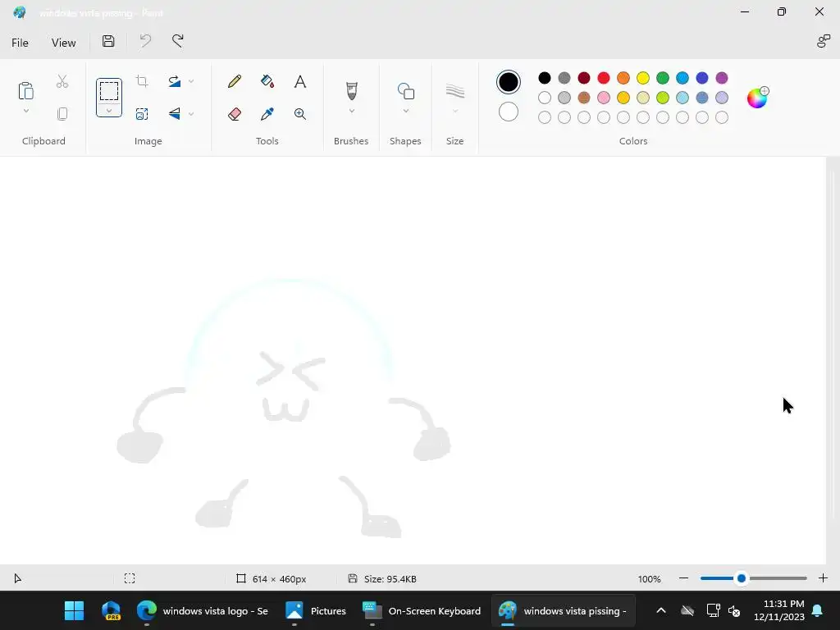Select Color 1 black primary swatch
840x630 pixels.
tap(509, 82)
